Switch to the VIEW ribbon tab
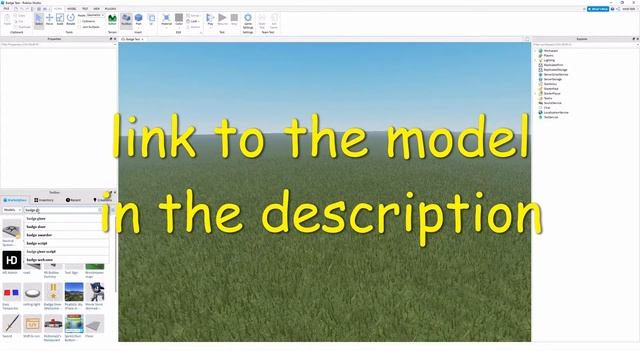The image size is (640, 360). (96, 9)
